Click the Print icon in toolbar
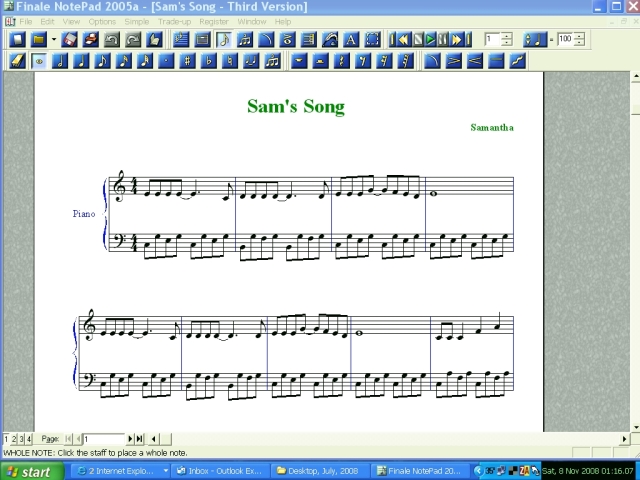The height and width of the screenshot is (480, 640). pyautogui.click(x=90, y=40)
